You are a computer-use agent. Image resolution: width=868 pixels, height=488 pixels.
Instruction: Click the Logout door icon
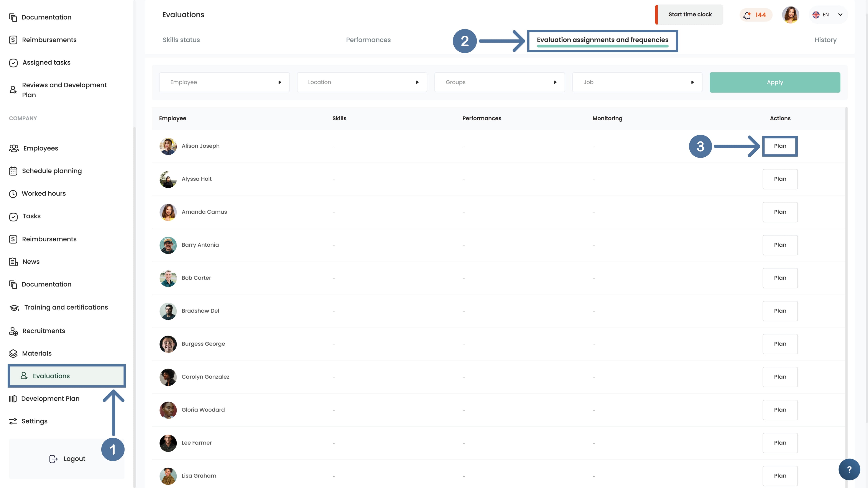54,459
